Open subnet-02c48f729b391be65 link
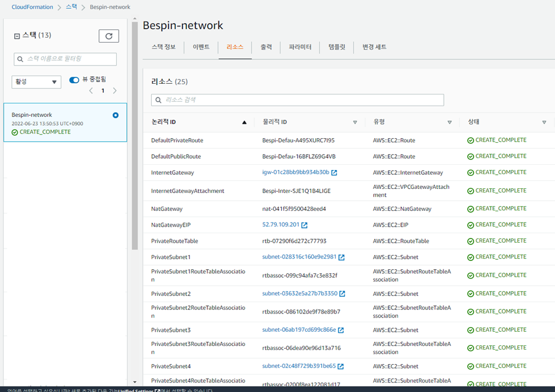555x392 pixels. coord(299,366)
